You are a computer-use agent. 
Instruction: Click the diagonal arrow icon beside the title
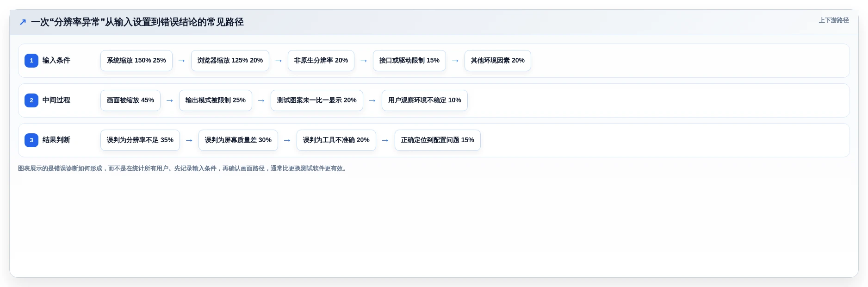click(x=23, y=22)
